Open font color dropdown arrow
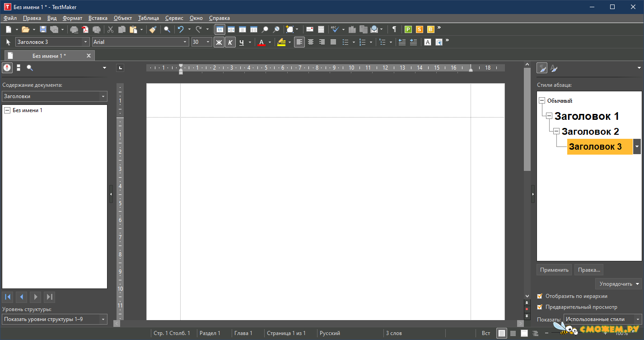 (x=270, y=42)
